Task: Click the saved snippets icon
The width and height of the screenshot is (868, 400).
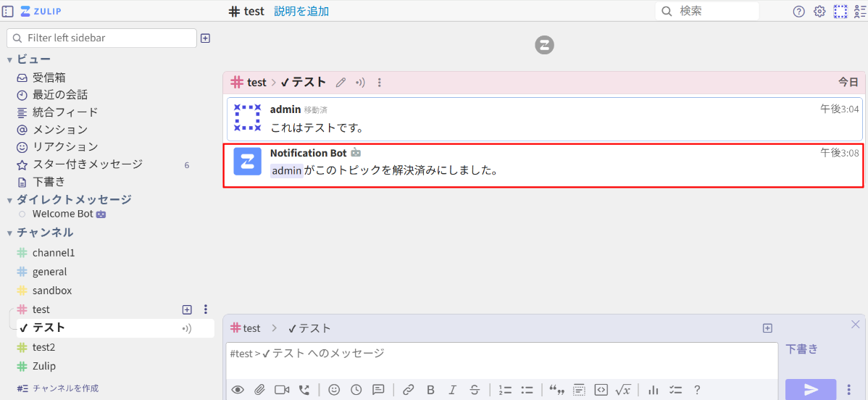Action: (x=378, y=389)
